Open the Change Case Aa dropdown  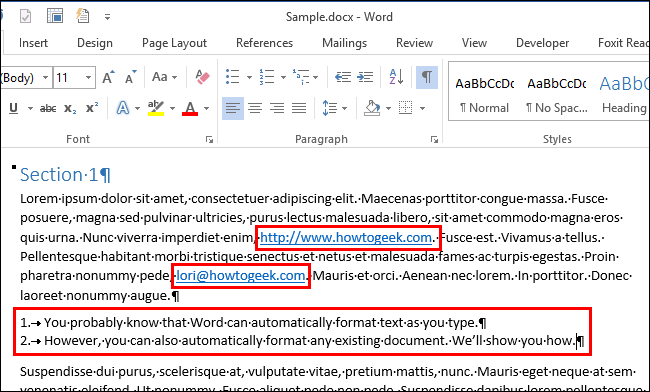coord(164,77)
